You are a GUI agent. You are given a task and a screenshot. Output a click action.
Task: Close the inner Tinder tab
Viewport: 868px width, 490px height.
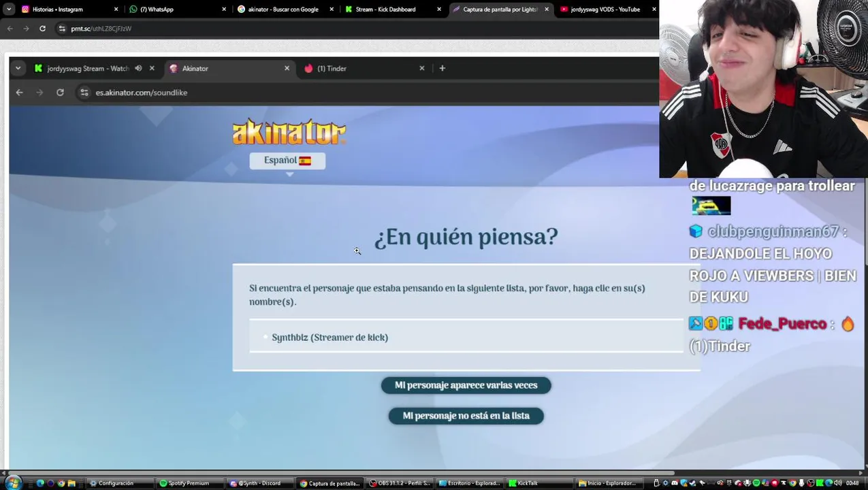click(422, 68)
